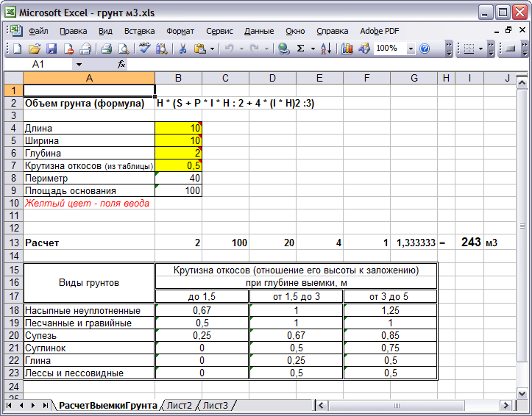Open Print Preview magnifier icon

[x=124, y=49]
